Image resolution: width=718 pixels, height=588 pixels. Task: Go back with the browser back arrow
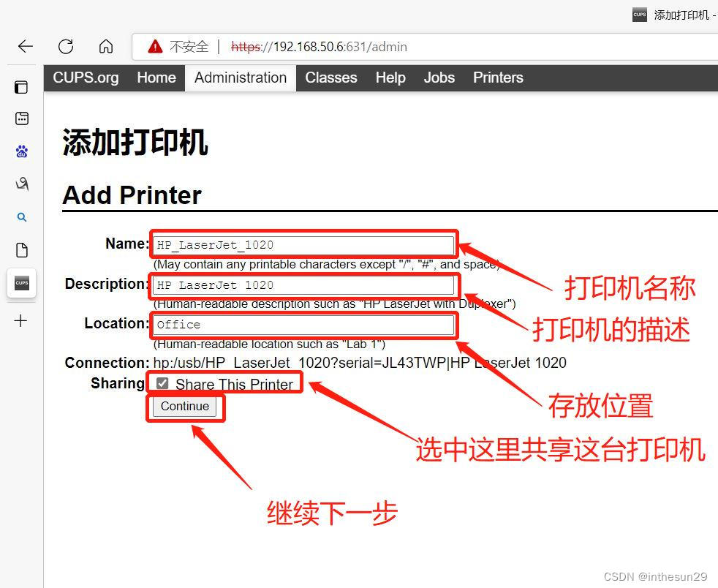point(25,46)
